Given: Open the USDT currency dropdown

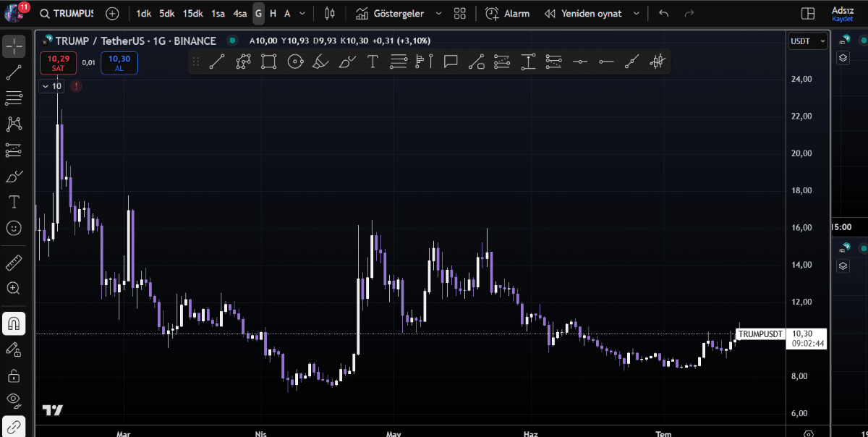Looking at the screenshot, I should click(x=807, y=41).
